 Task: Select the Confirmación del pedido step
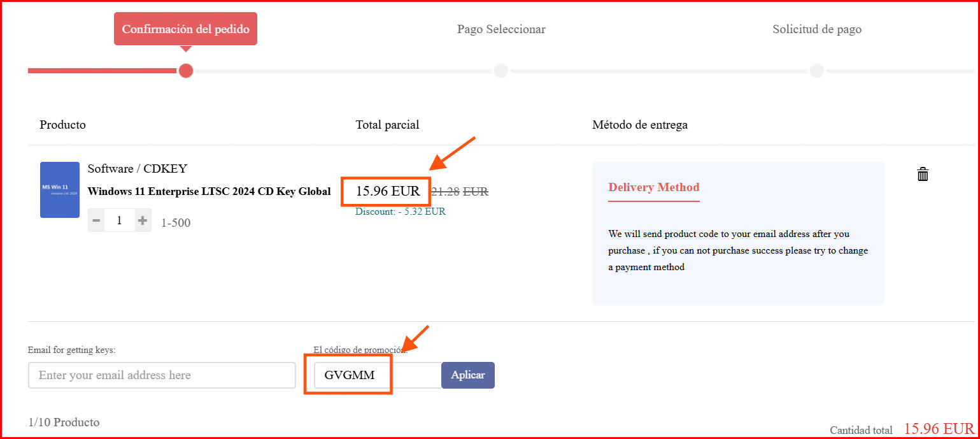185,29
